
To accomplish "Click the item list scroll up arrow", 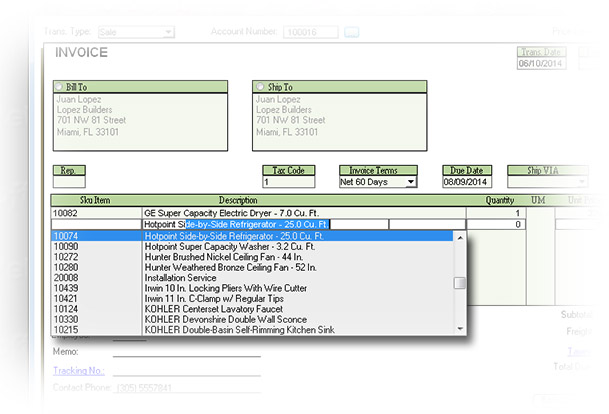I will point(460,237).
